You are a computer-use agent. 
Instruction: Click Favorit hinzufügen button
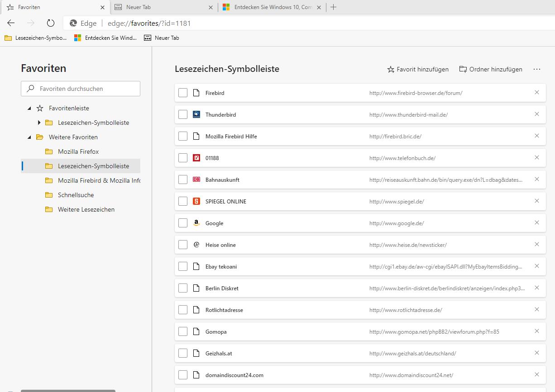[418, 69]
